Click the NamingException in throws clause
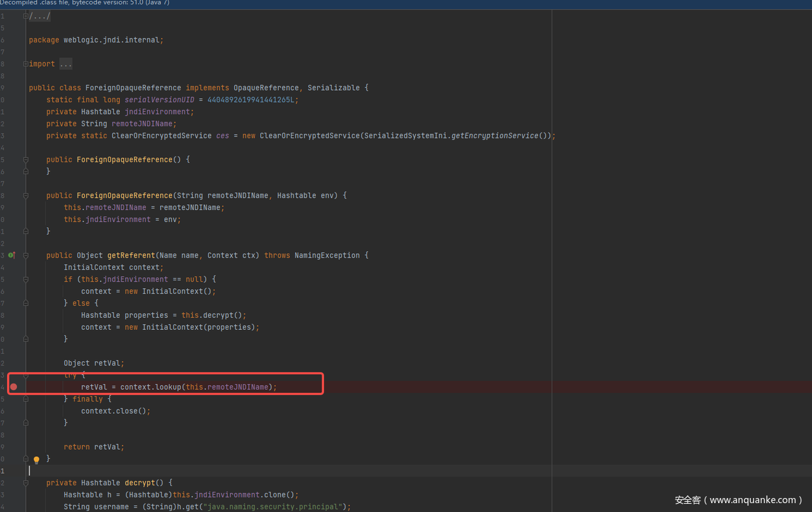The height and width of the screenshot is (512, 812). [327, 256]
